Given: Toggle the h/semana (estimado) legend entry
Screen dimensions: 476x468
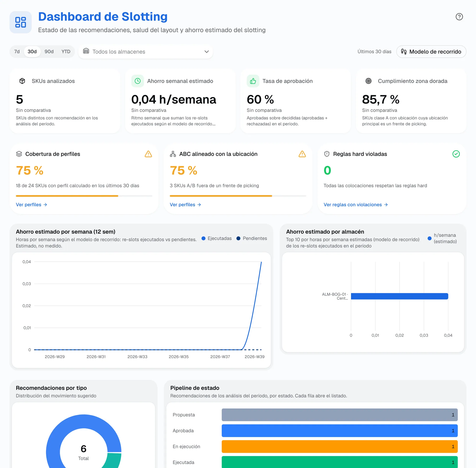Looking at the screenshot, I should click(442, 238).
